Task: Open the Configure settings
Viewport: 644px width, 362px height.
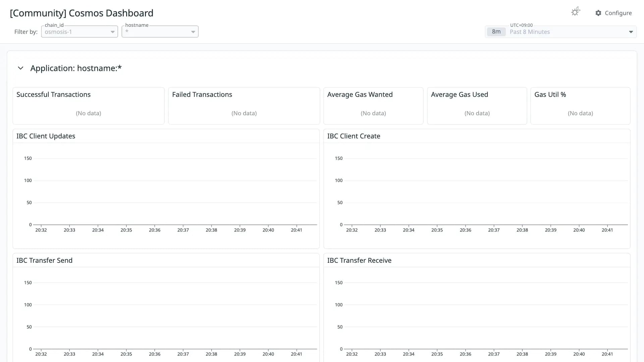Action: (613, 13)
